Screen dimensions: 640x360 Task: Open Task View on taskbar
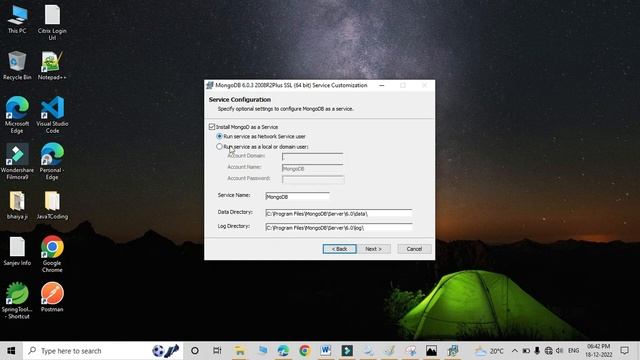pos(217,351)
